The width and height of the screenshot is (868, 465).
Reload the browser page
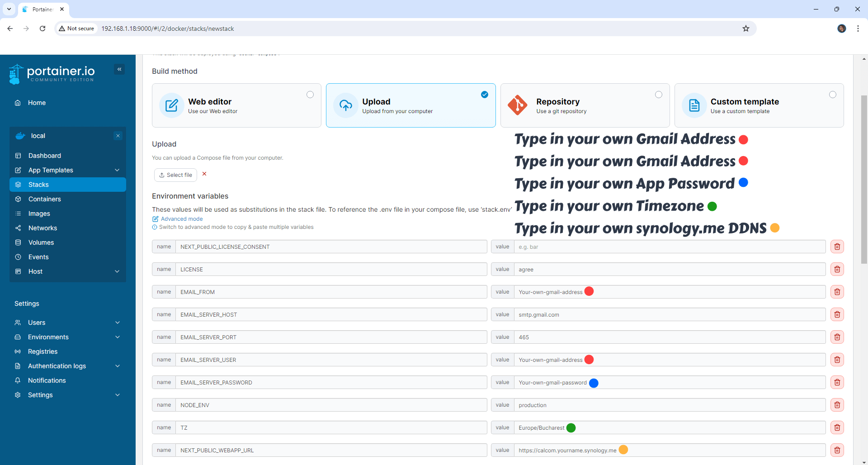(x=42, y=28)
